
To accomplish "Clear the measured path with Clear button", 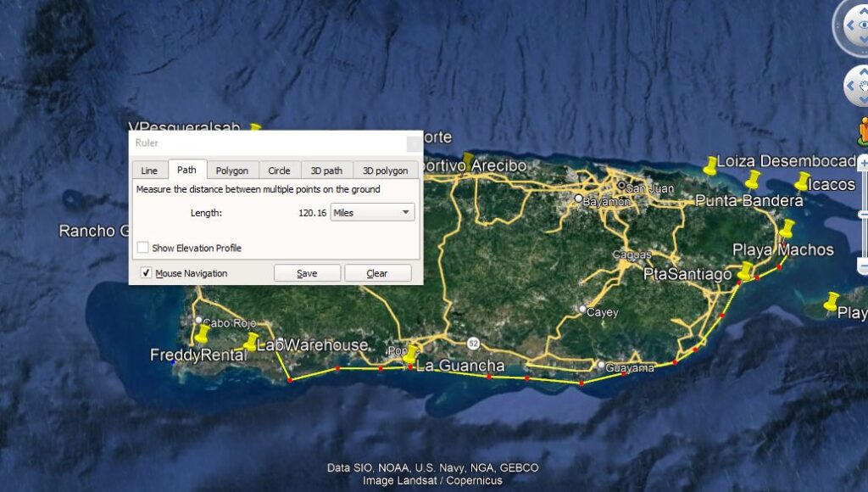I will coord(377,273).
